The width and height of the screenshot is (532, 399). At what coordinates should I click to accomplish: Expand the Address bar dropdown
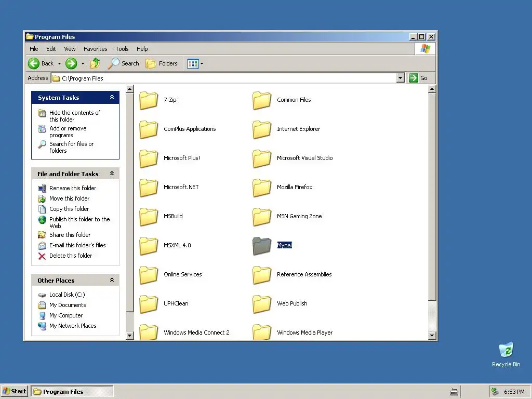(x=401, y=78)
